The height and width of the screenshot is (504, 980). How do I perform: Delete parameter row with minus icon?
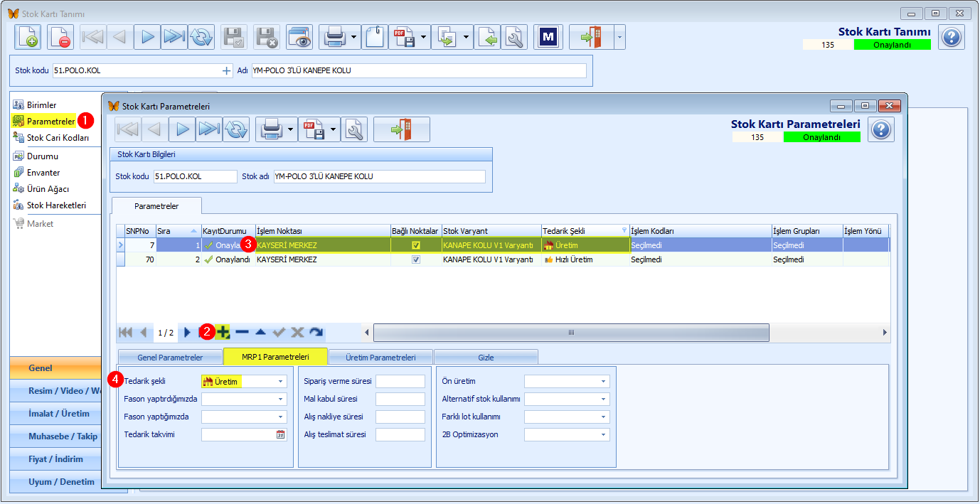tap(242, 332)
